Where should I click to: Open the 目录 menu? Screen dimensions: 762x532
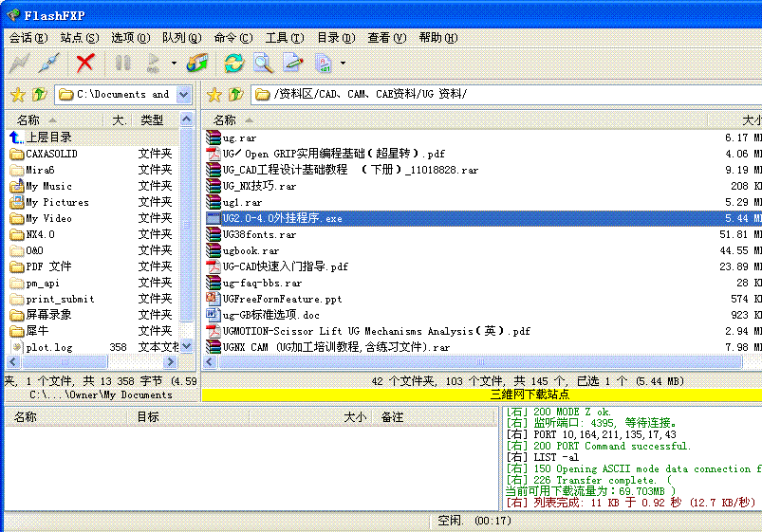[336, 38]
